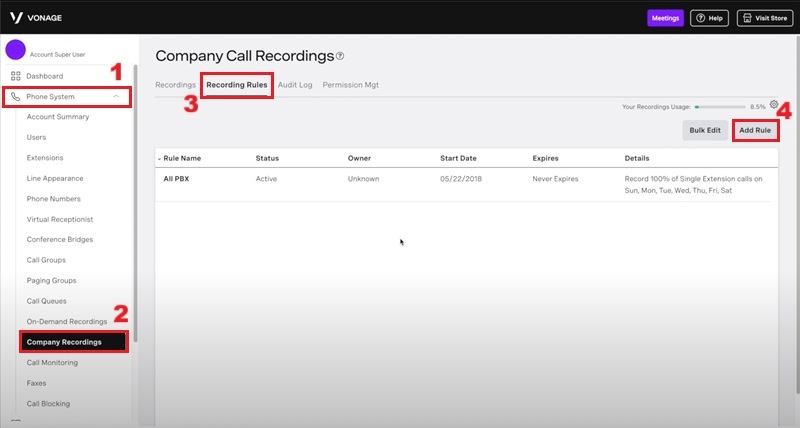Select the Permission Mgt tab
Screen dimensions: 800x428
click(350, 85)
